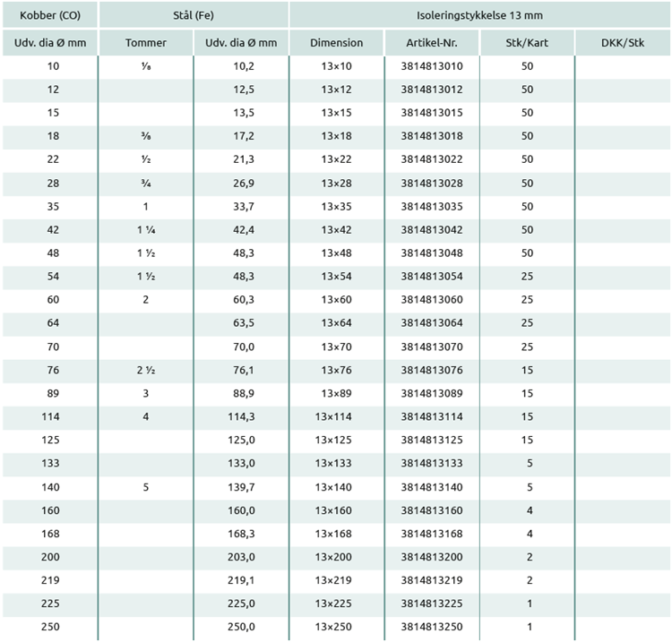The image size is (672, 642).
Task: Click the dimension cell 13×60
Action: tap(336, 300)
